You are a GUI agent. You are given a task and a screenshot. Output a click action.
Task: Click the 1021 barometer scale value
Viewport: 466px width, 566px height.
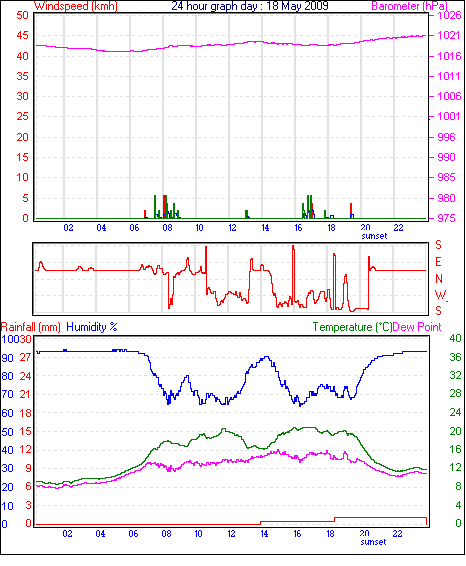(x=449, y=35)
